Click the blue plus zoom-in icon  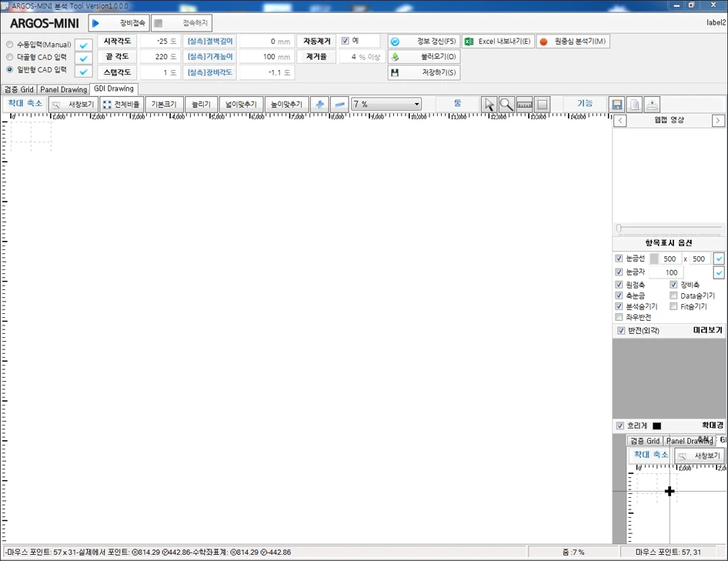(319, 105)
